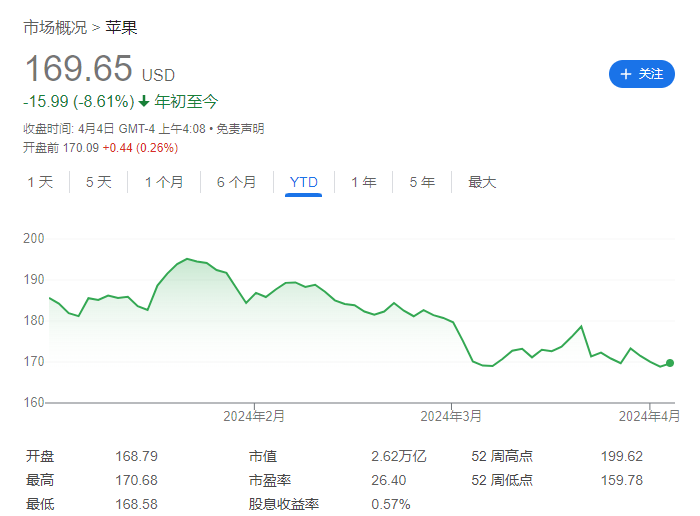Select the 最大 range tab
This screenshot has width=700, height=516.
[482, 182]
